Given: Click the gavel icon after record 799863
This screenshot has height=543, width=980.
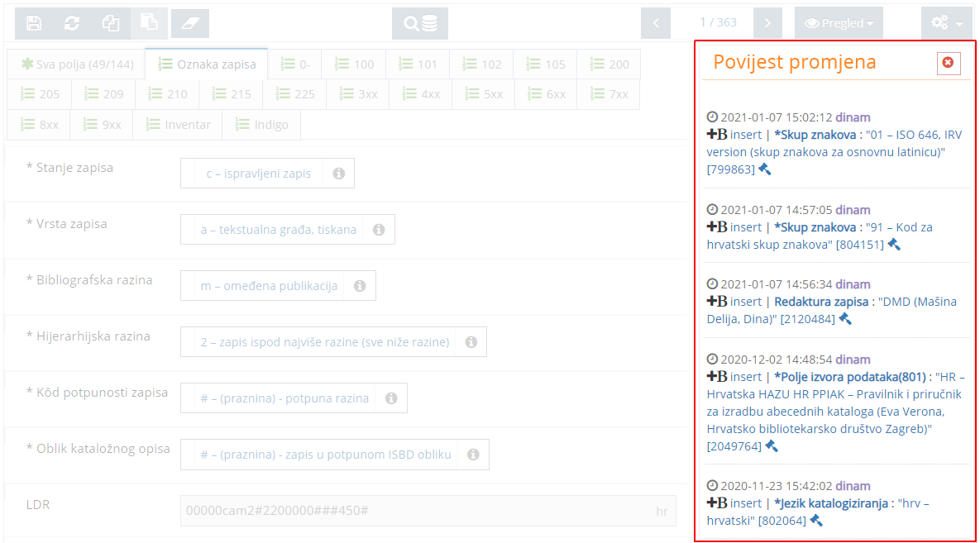Looking at the screenshot, I should 765,169.
